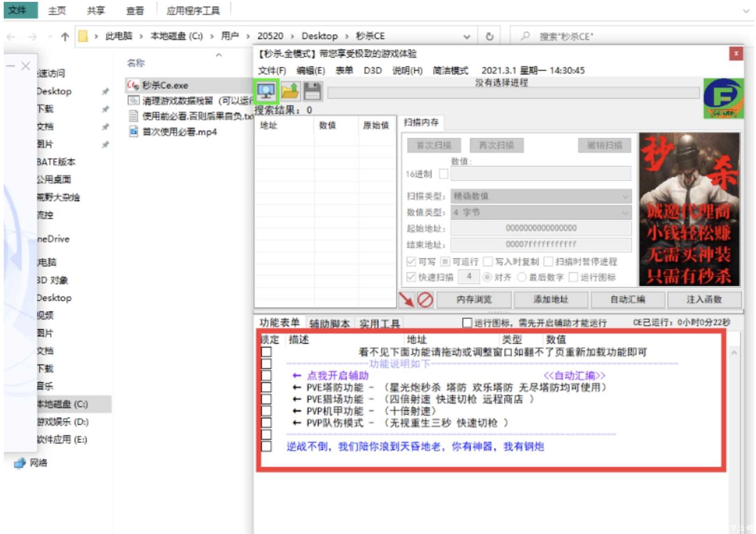Image resolution: width=756 pixels, height=534 pixels.
Task: Click the 秒杀 advertisement image
Action: point(689,209)
